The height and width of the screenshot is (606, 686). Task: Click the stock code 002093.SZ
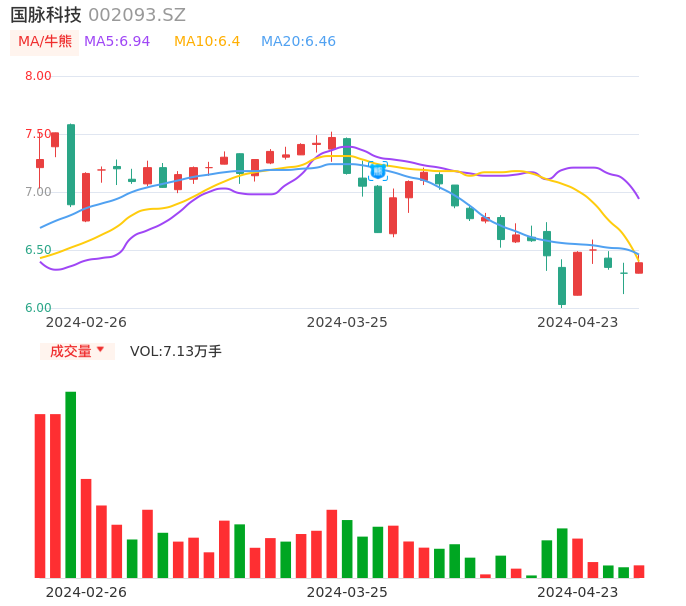(x=137, y=15)
